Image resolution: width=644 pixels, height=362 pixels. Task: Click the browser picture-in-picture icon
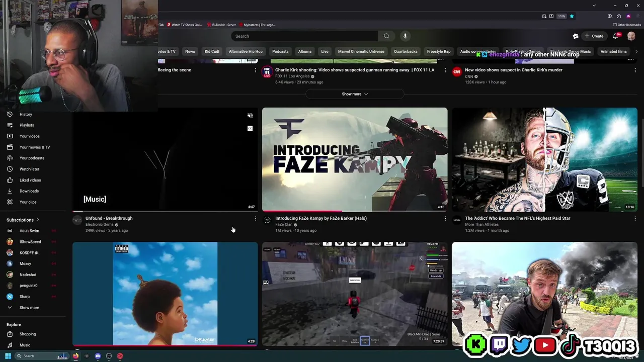(544, 16)
